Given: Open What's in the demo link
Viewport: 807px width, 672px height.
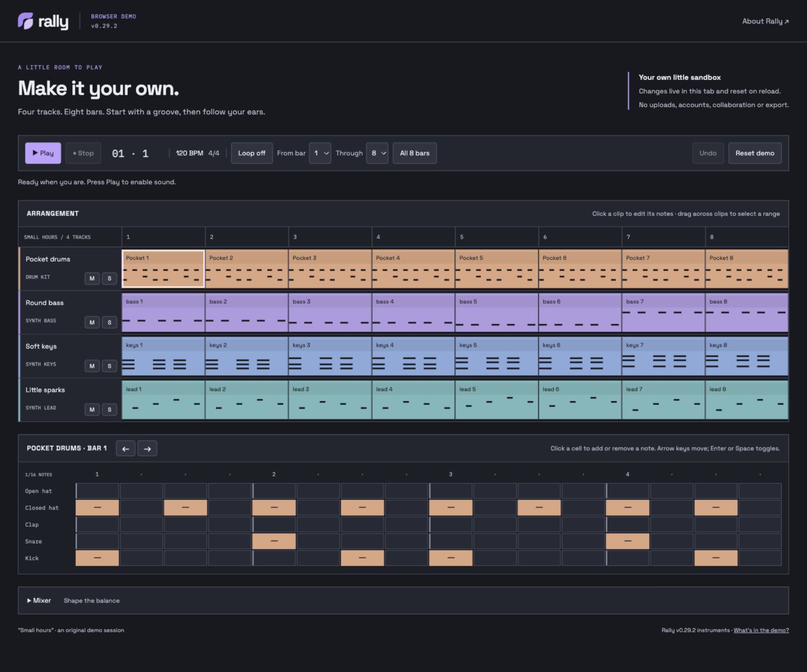Looking at the screenshot, I should click(x=761, y=630).
